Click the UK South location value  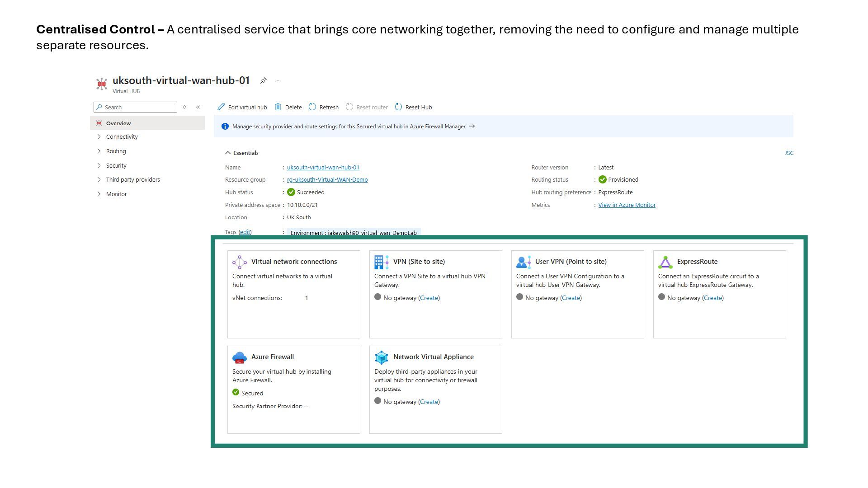point(299,217)
